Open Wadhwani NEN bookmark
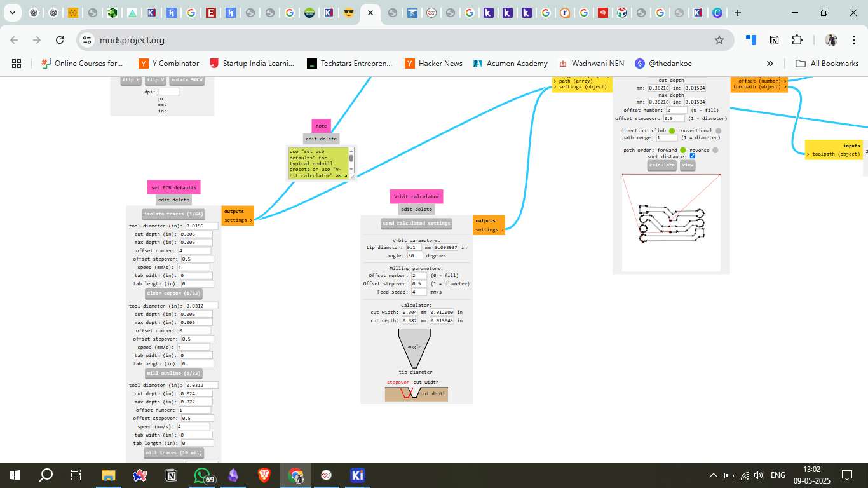Viewport: 868px width, 488px height. 591,64
